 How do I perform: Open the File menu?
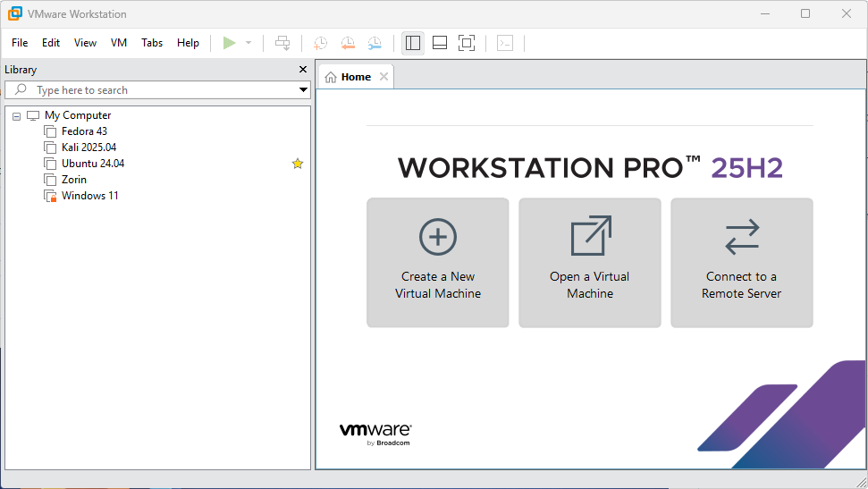coord(20,43)
